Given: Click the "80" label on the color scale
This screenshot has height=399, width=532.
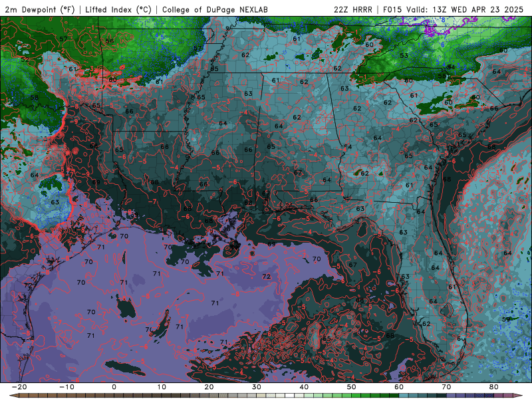Looking at the screenshot, I should [x=494, y=387].
